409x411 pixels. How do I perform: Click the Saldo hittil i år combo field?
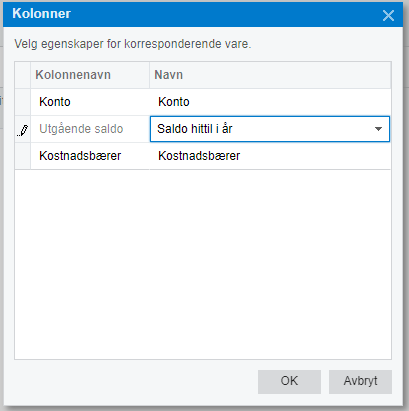pos(270,129)
